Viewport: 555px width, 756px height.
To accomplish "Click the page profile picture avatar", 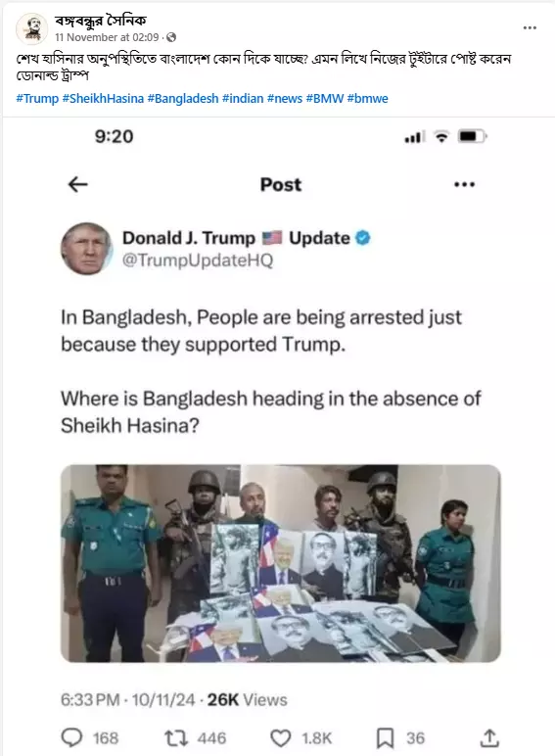I will (31, 28).
